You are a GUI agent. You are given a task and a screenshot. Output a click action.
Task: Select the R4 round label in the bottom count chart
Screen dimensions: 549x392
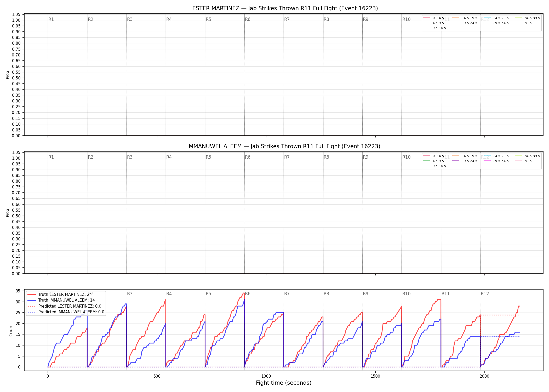click(169, 294)
